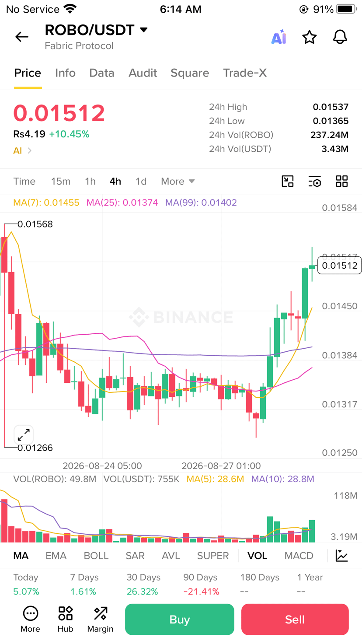Tap the status bar battery indicator
This screenshot has height=644, width=362.
347,9
